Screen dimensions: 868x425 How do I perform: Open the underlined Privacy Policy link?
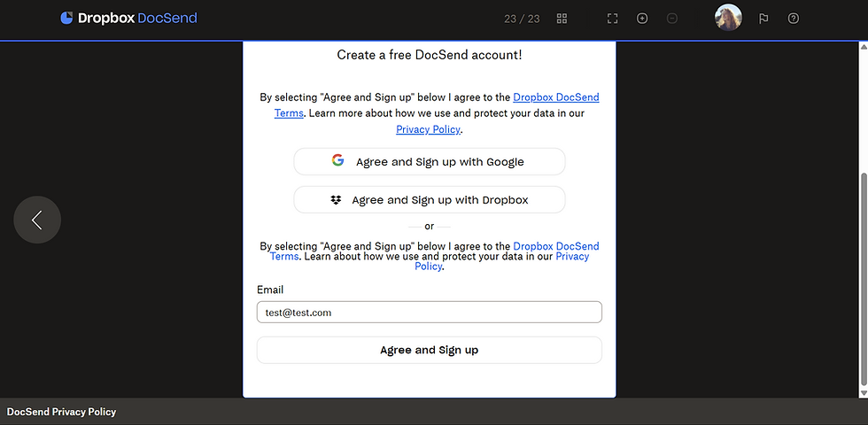[428, 129]
